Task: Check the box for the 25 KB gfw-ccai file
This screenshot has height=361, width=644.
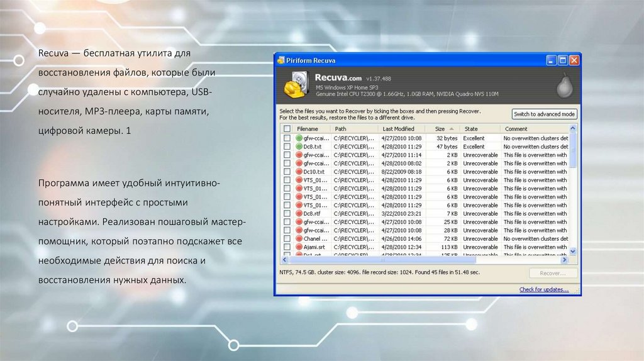Action: pyautogui.click(x=287, y=222)
